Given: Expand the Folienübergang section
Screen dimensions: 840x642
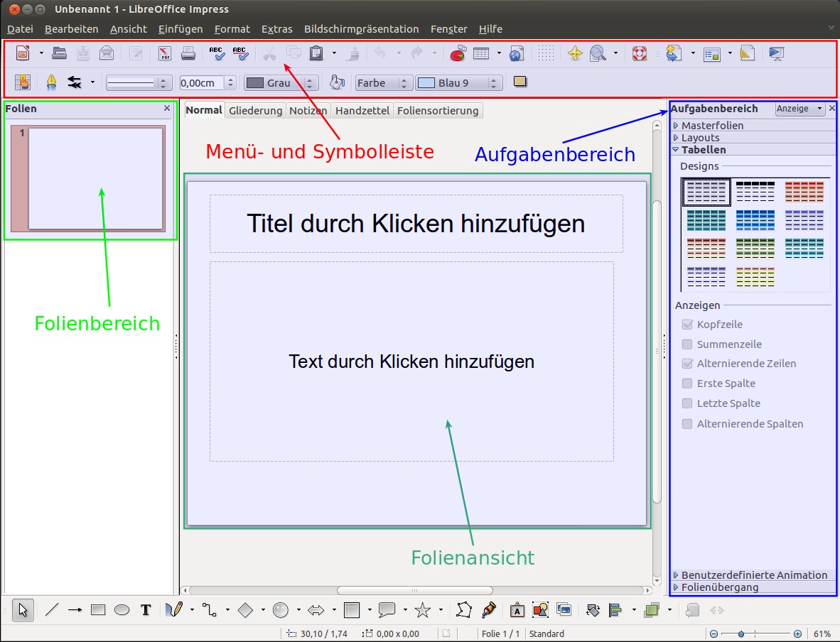Looking at the screenshot, I should tap(719, 587).
